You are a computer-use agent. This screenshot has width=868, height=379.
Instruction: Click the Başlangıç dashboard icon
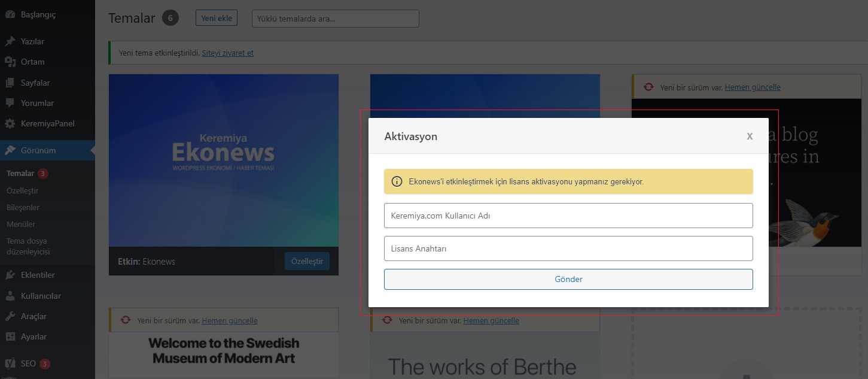pyautogui.click(x=10, y=14)
